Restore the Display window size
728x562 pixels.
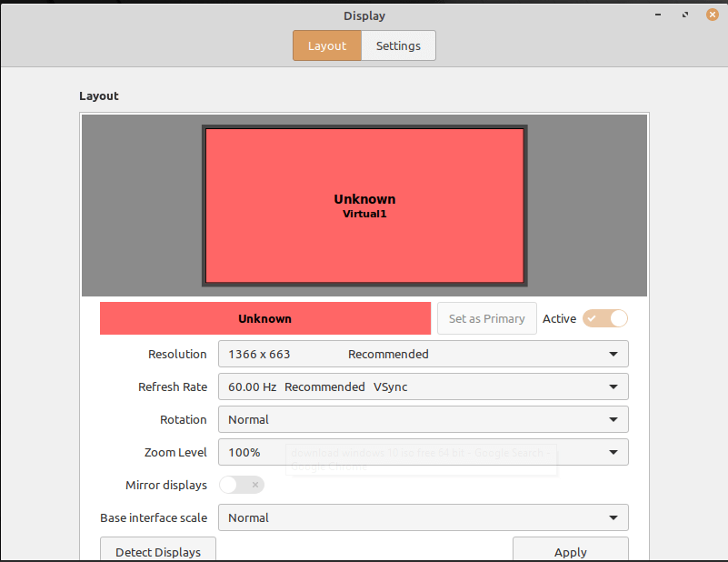pos(685,15)
